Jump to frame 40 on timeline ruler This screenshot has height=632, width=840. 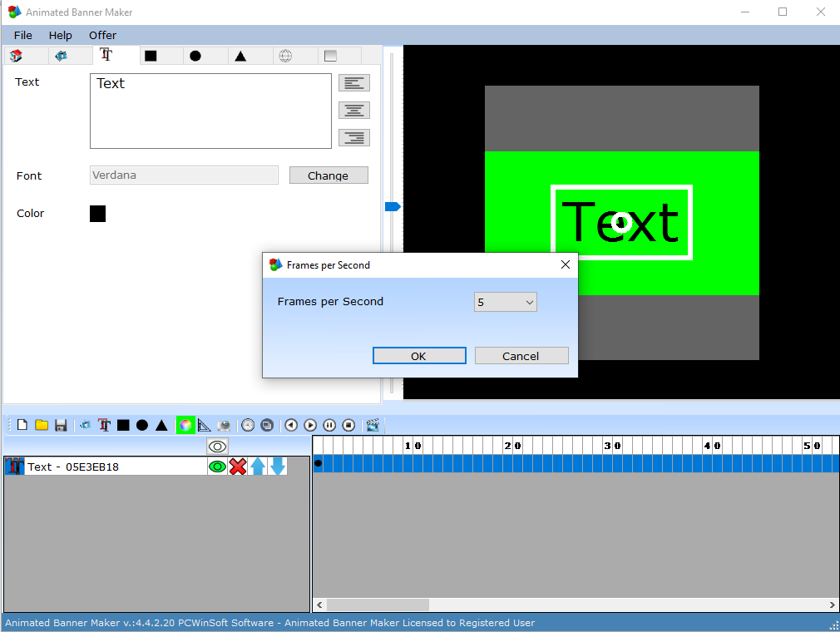point(712,446)
